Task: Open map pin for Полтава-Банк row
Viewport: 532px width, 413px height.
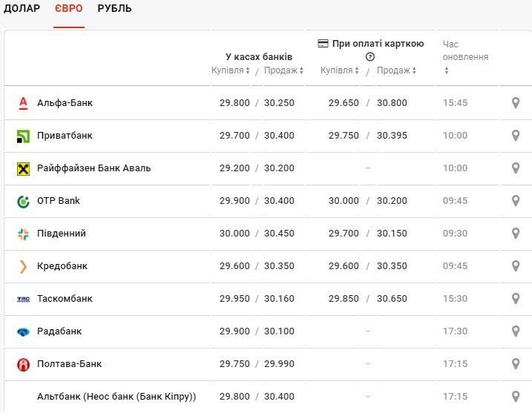Action: [516, 364]
